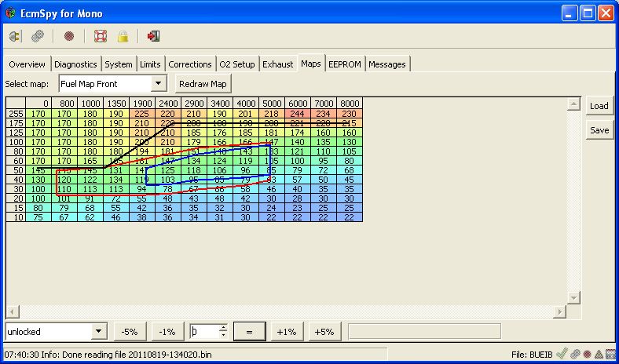Increment the percentage spinner with up arrow

(x=223, y=328)
